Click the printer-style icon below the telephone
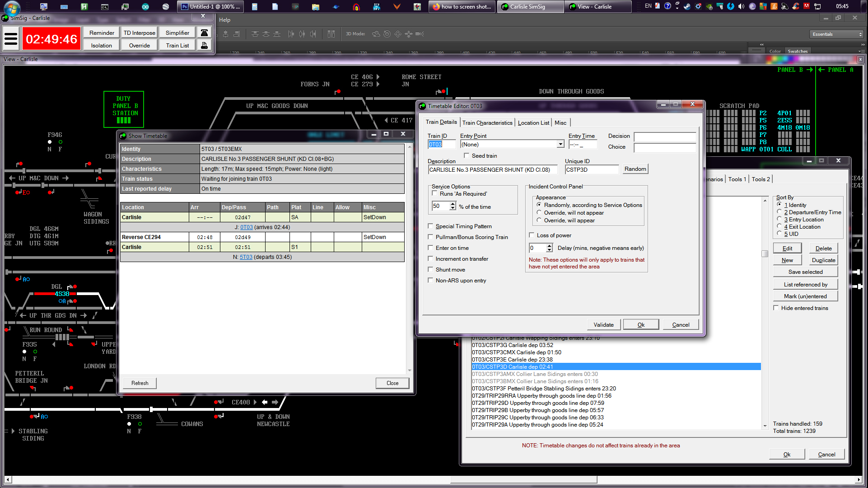The width and height of the screenshot is (868, 488). (204, 45)
